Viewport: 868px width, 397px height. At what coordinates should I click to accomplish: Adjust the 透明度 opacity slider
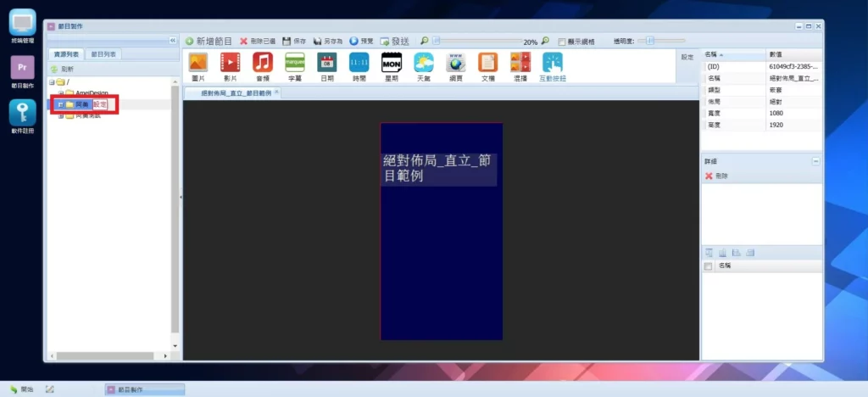click(x=650, y=40)
